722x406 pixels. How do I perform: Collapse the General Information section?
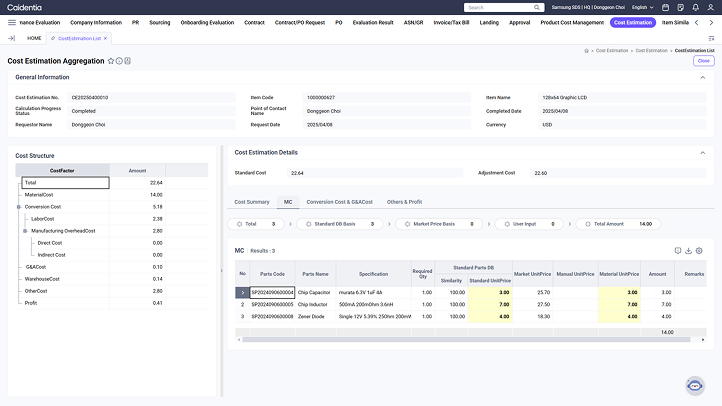pyautogui.click(x=702, y=77)
